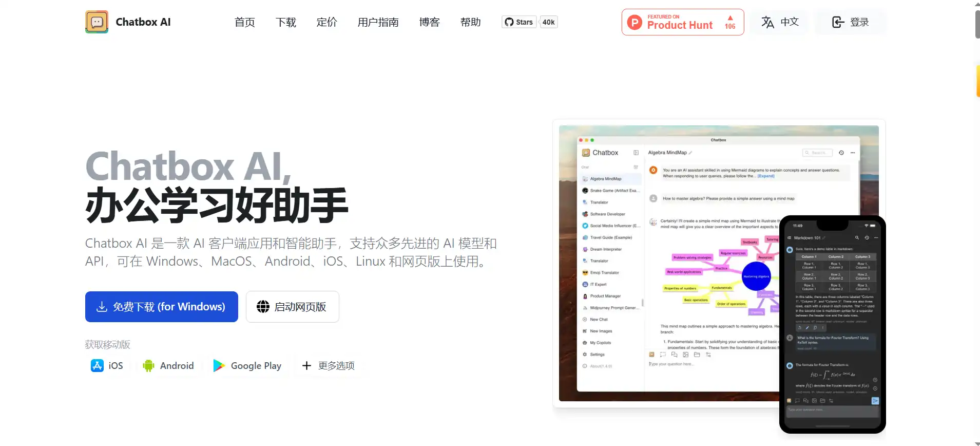980x446 pixels.
Task: Open the 下载 nav item
Action: tap(286, 22)
